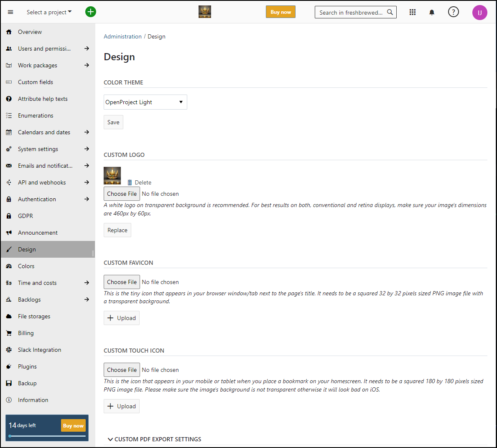Open the help question mark menu
The width and height of the screenshot is (497, 448).
(x=453, y=12)
